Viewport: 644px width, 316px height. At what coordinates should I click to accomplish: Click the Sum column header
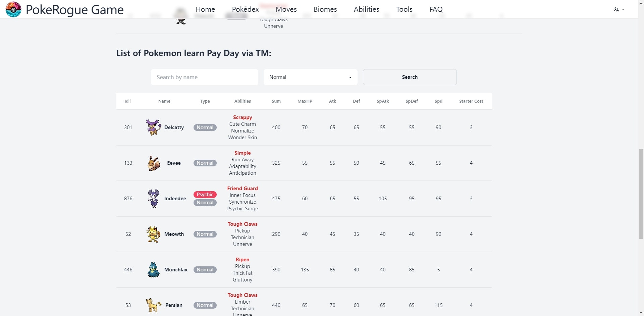pos(276,101)
